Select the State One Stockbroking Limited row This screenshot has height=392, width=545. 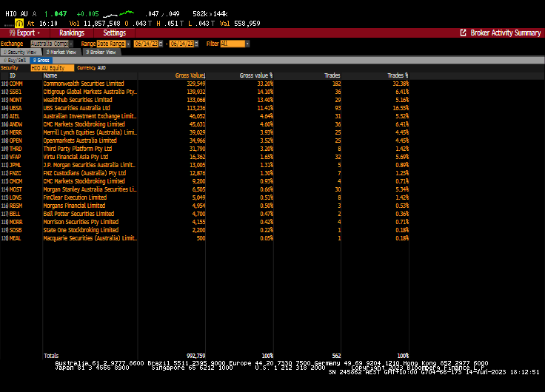(204, 230)
